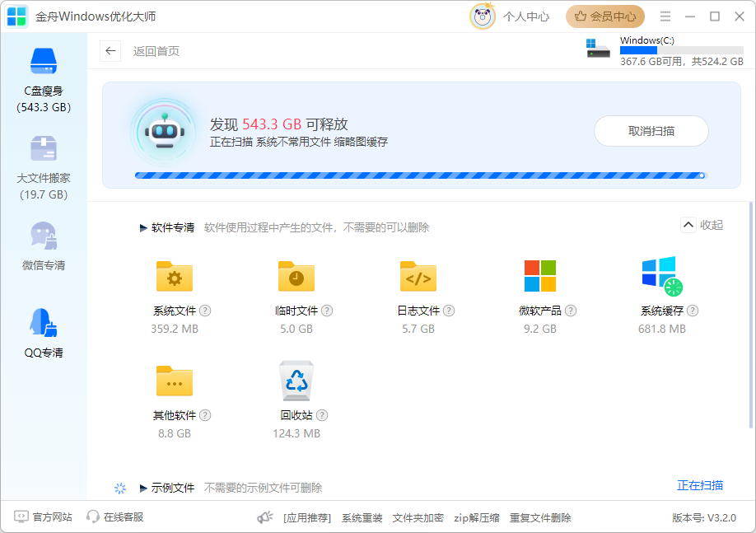Open the 文件夹加密 recommendation link

pos(418,518)
